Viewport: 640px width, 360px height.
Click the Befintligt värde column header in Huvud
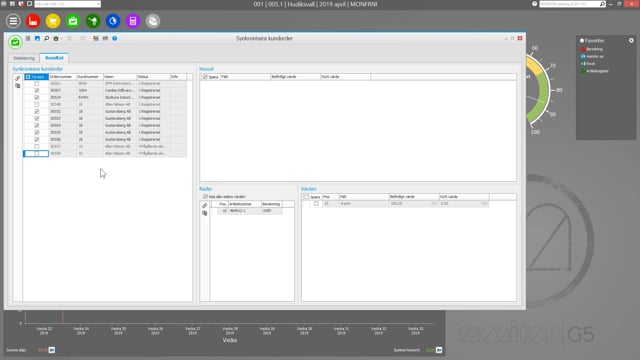(296, 77)
